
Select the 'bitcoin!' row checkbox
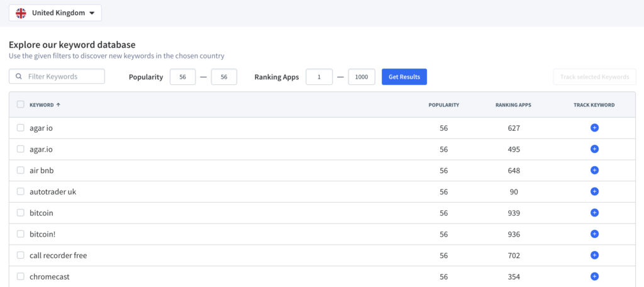(x=21, y=234)
